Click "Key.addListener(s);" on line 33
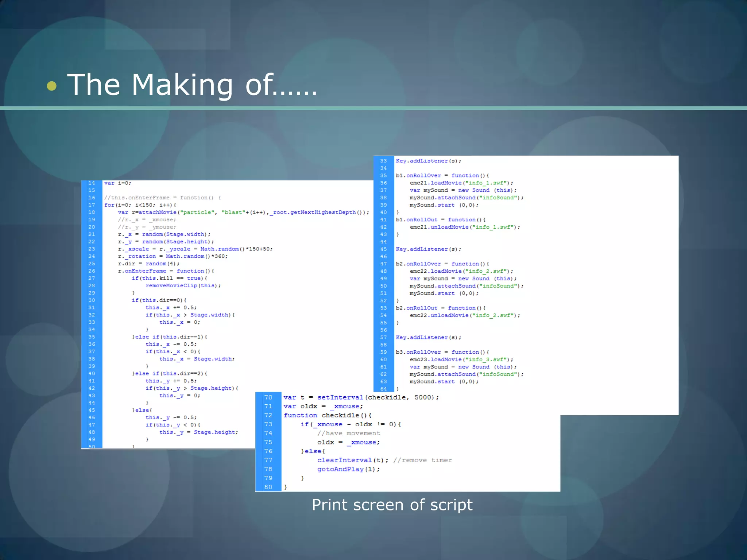The height and width of the screenshot is (560, 747). 429,161
